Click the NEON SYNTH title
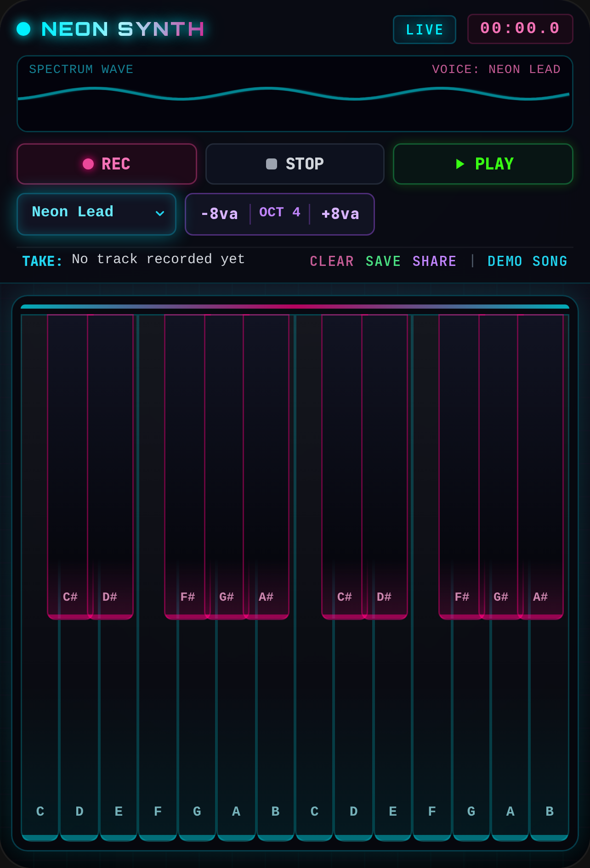 coord(123,29)
